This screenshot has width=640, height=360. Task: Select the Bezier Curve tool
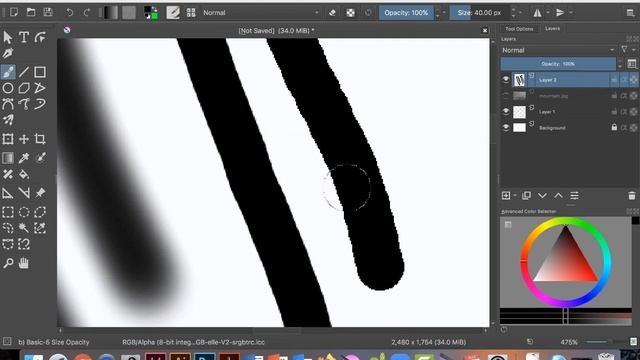[8, 104]
